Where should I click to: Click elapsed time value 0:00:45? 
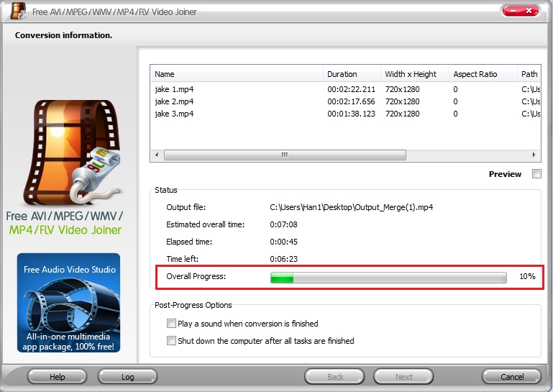click(283, 242)
